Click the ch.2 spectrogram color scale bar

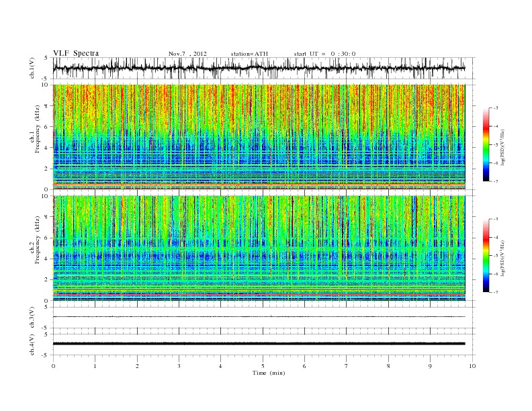click(x=486, y=256)
